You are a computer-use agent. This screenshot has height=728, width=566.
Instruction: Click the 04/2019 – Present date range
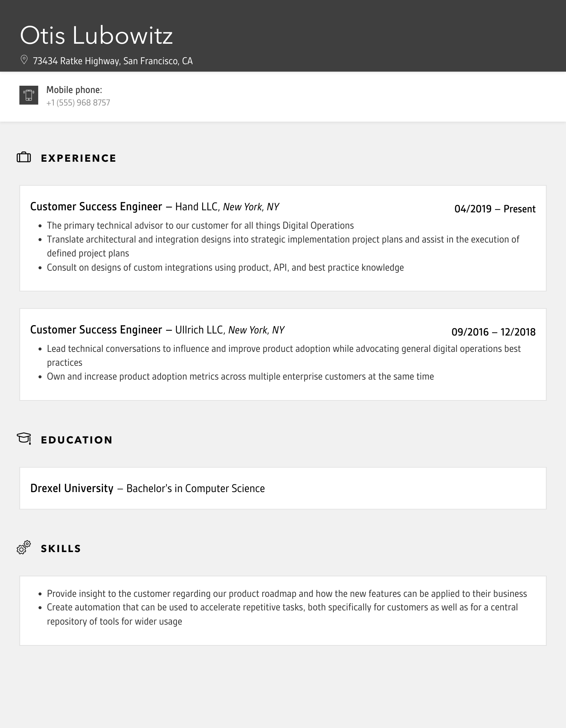click(x=495, y=209)
